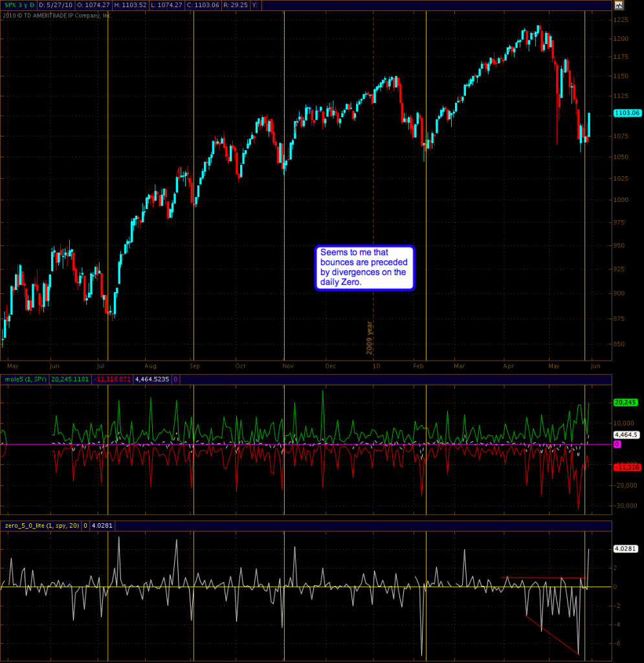The width and height of the screenshot is (644, 663).
Task: Click the 1225 price axis label
Action: click(x=621, y=20)
